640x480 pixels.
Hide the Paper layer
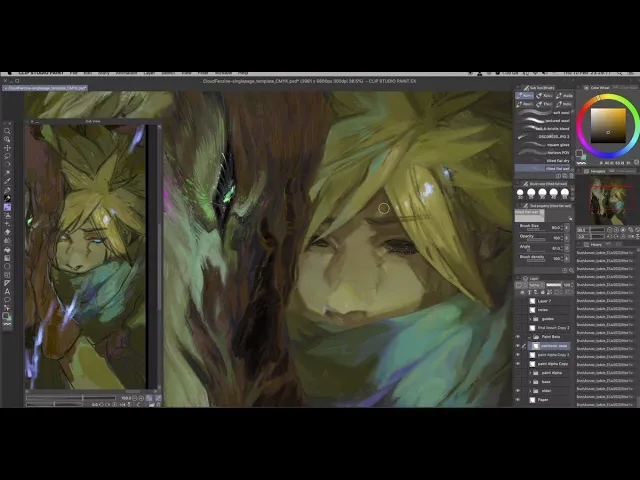518,400
